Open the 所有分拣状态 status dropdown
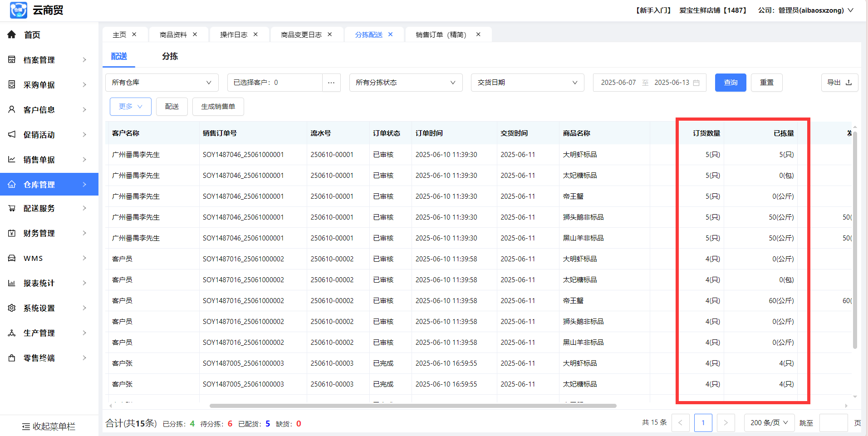 click(x=406, y=83)
